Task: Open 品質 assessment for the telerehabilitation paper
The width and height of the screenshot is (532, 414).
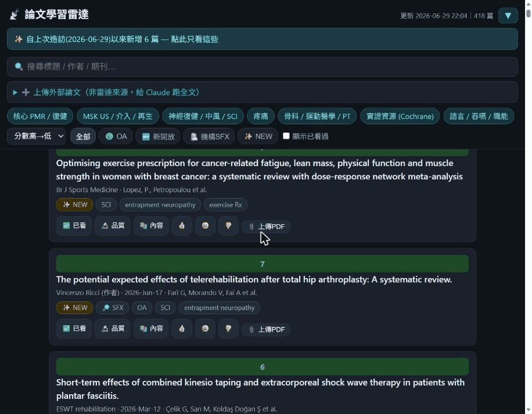Action: point(113,329)
